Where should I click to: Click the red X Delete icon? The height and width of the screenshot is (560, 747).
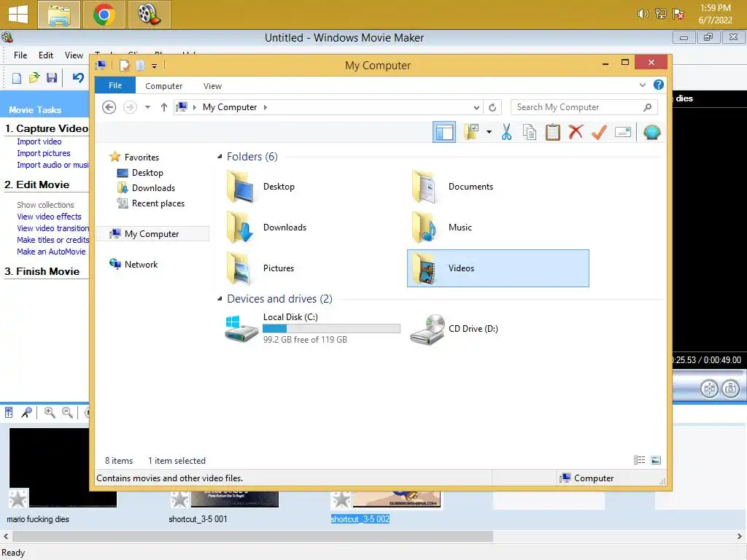click(576, 132)
